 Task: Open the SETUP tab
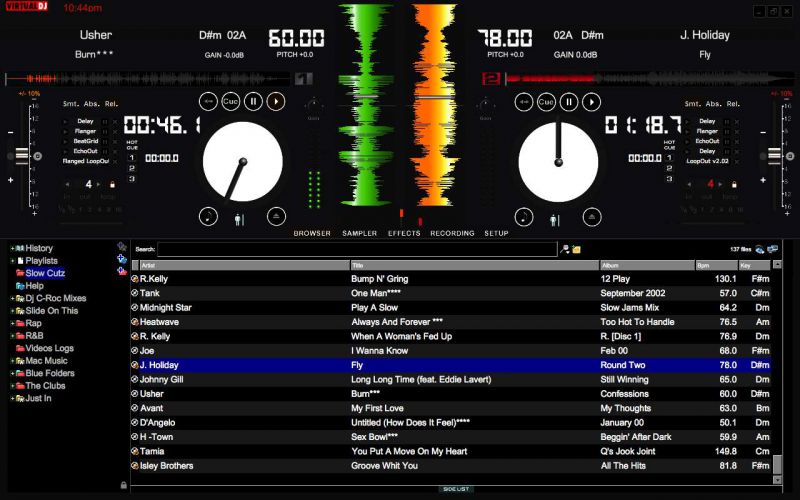(x=496, y=233)
